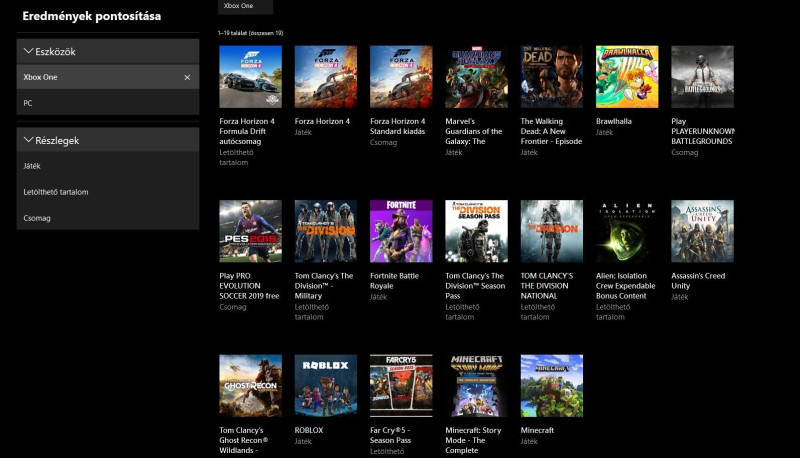Click Tom Clancy's The Division Season Pass title
Image resolution: width=800 pixels, height=458 pixels.
pyautogui.click(x=475, y=286)
